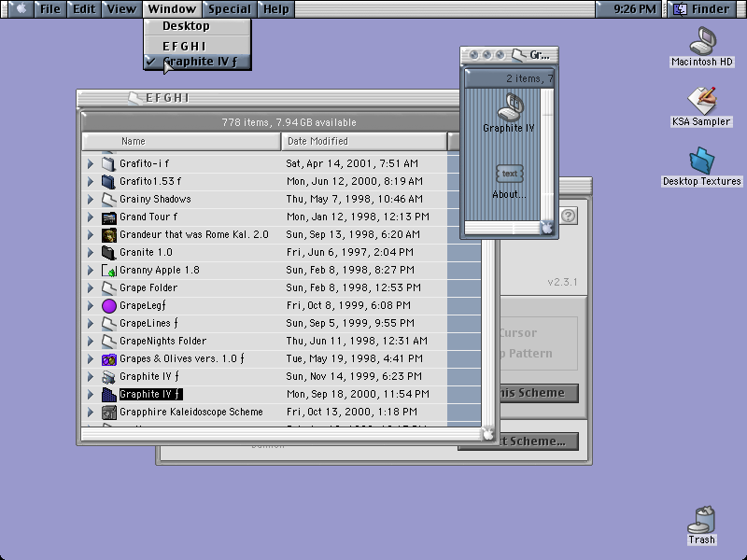This screenshot has height=560, width=747.
Task: Expand the Grafito1.53 f folder
Action: 91,181
